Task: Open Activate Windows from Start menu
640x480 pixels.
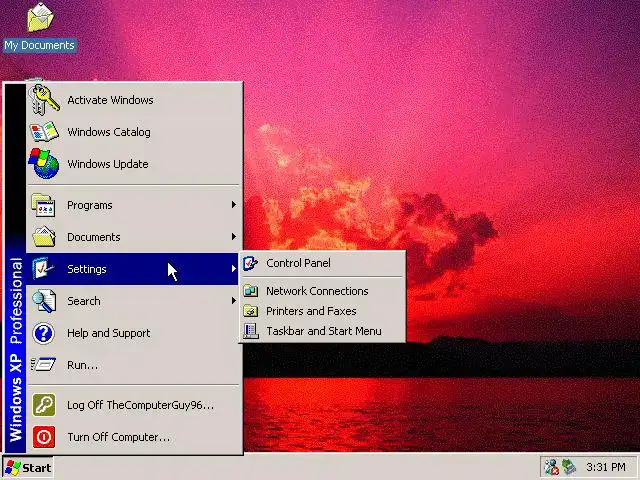Action: (134, 100)
